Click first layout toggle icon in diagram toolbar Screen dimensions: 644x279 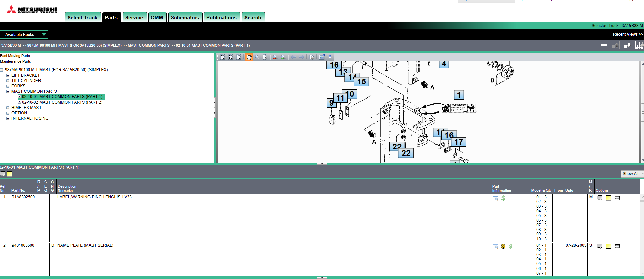(x=223, y=57)
